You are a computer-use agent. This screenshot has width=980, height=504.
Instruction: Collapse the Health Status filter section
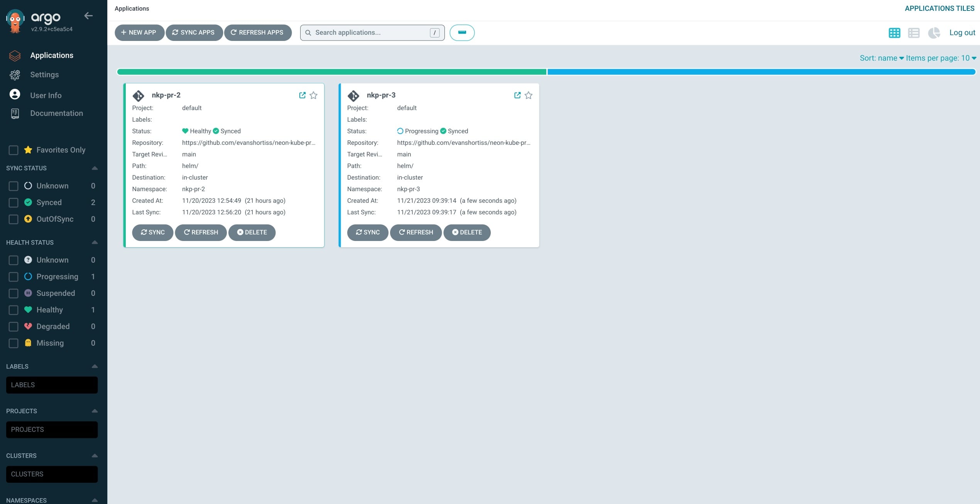click(95, 243)
